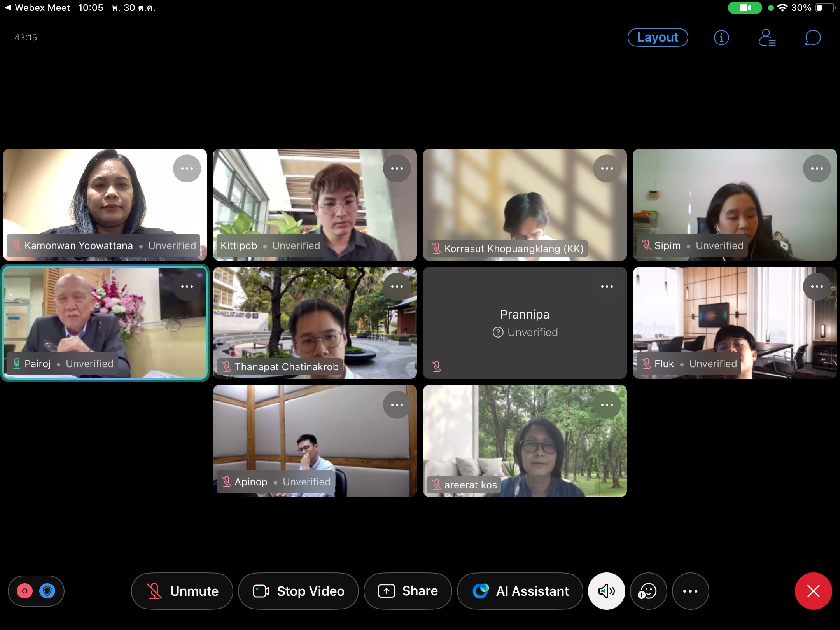
Task: Click the red leave meeting button
Action: (x=813, y=591)
